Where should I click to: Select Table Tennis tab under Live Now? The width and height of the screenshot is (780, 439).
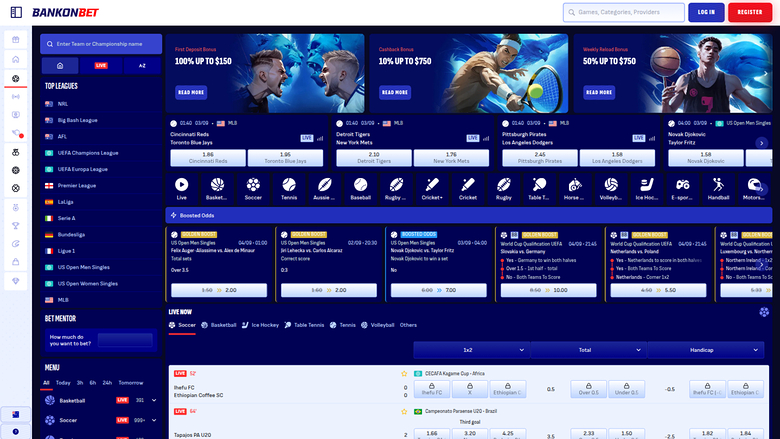tap(304, 325)
